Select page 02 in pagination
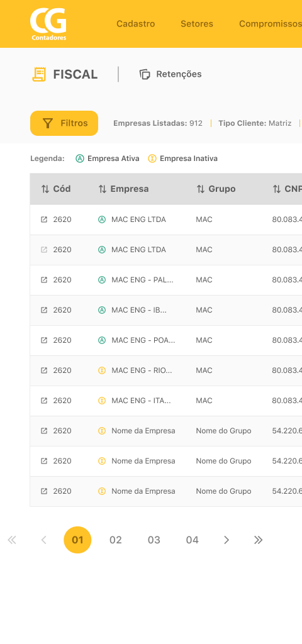Image resolution: width=302 pixels, height=644 pixels. 116,540
